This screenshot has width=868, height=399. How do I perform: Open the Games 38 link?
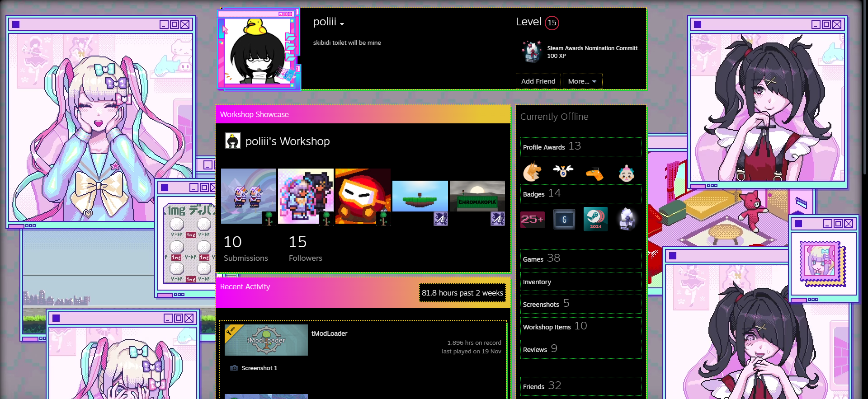pyautogui.click(x=541, y=259)
